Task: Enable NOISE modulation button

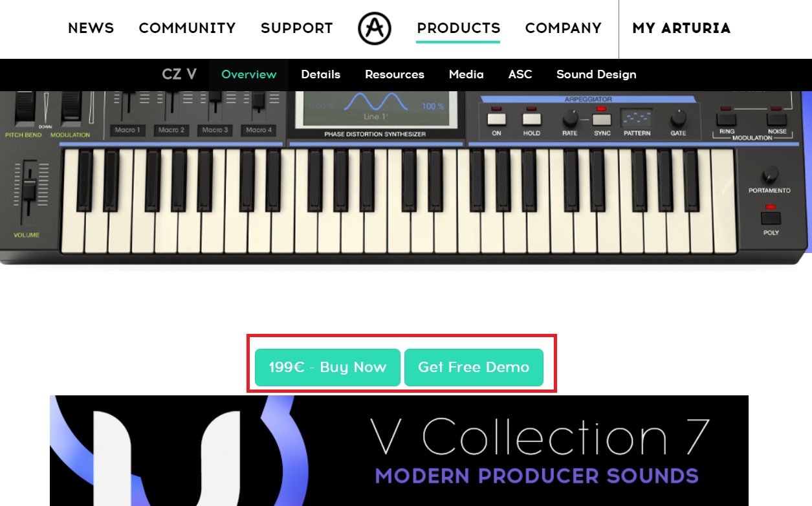Action: (x=776, y=119)
